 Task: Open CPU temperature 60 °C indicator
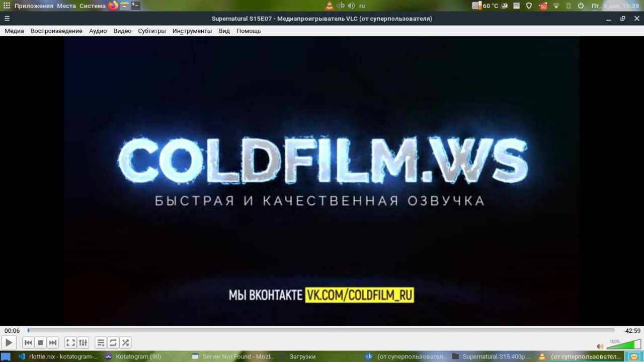tap(485, 6)
